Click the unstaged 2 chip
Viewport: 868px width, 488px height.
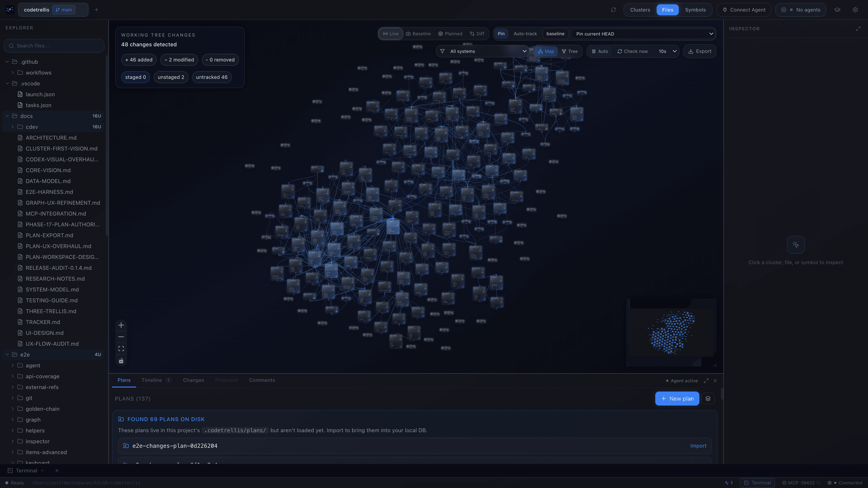[x=171, y=77]
